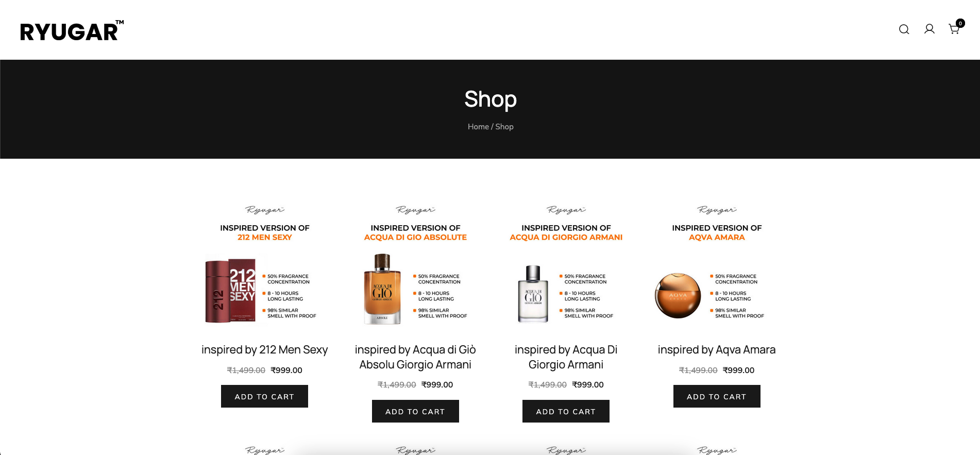Add 212 Men Sexy to cart
The image size is (980, 455).
264,396
